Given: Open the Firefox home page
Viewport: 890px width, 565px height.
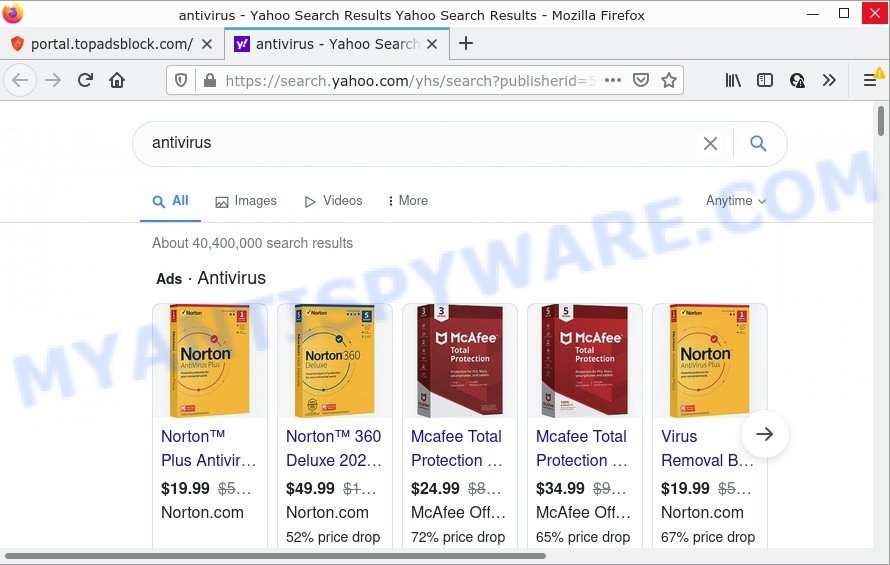Looking at the screenshot, I should pyautogui.click(x=117, y=80).
